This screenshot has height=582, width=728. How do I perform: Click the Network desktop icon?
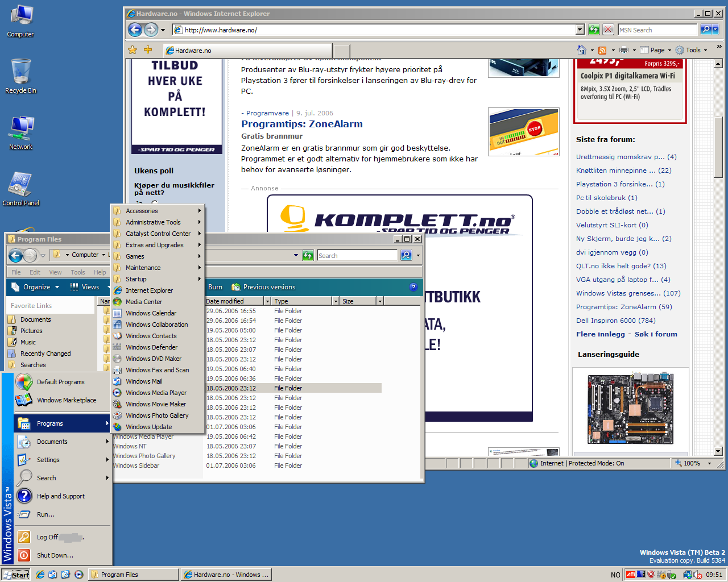(20, 132)
